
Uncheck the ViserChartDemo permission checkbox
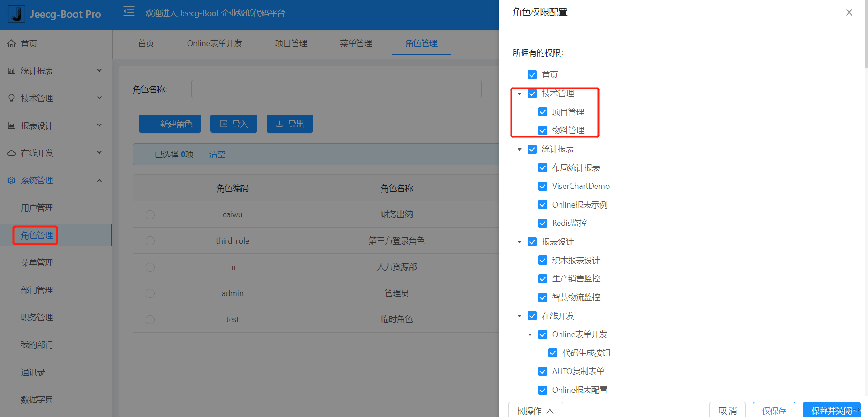543,186
